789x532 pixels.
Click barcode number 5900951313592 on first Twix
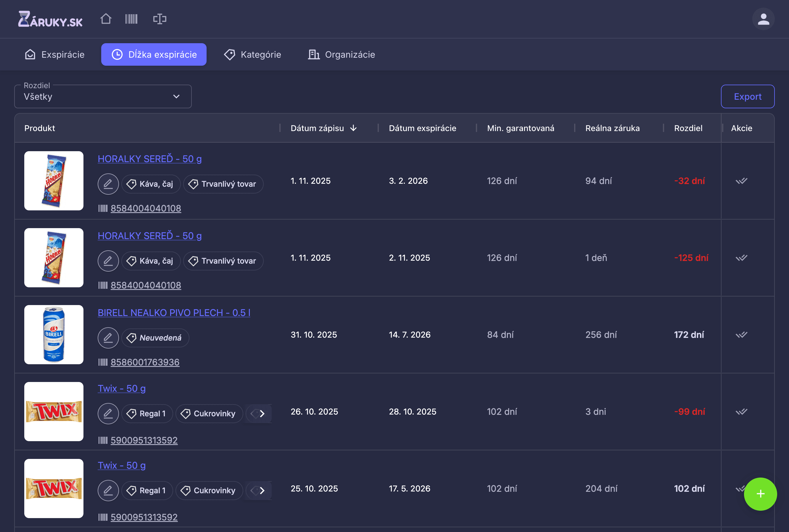click(x=144, y=440)
